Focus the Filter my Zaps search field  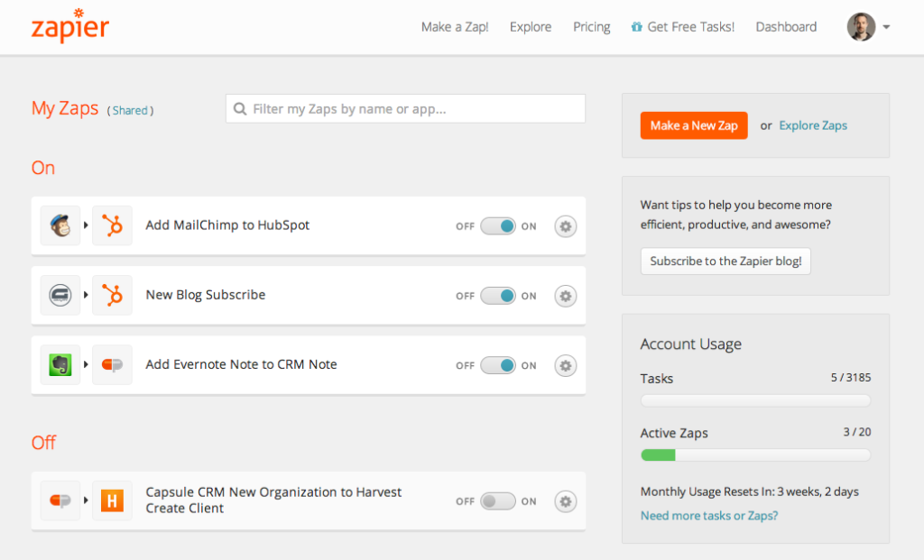tap(405, 109)
